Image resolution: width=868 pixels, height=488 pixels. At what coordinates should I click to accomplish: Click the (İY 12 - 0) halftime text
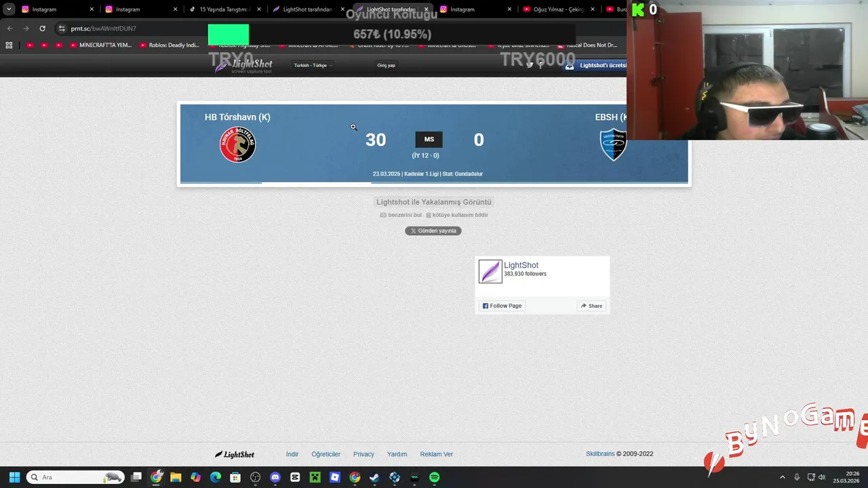click(x=425, y=156)
